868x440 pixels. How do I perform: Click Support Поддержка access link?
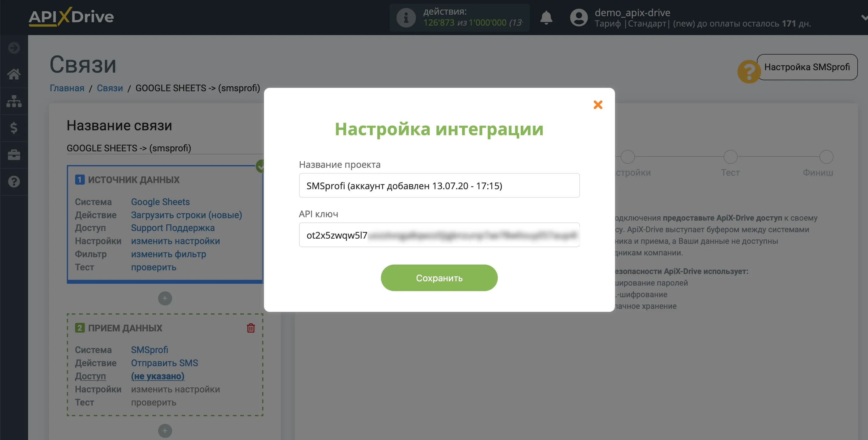pos(172,228)
